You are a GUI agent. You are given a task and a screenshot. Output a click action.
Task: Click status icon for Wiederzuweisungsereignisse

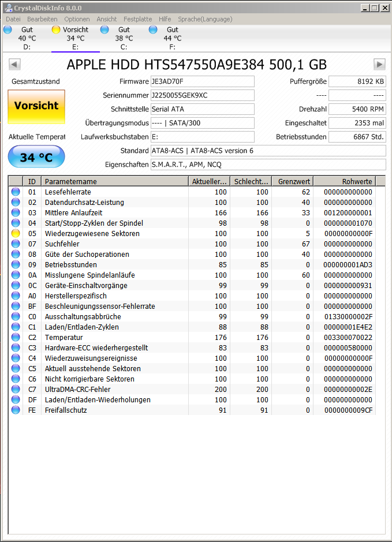tap(16, 358)
